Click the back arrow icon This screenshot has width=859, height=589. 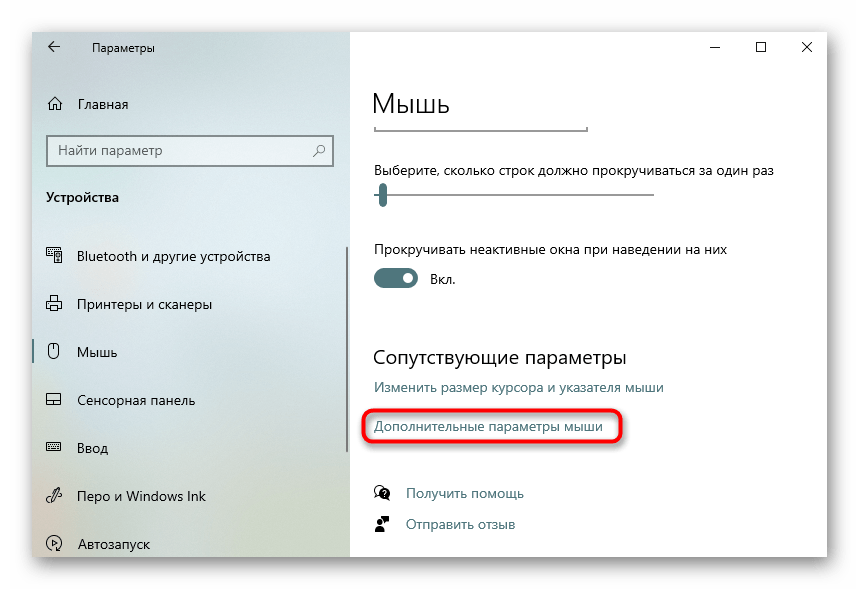point(54,47)
